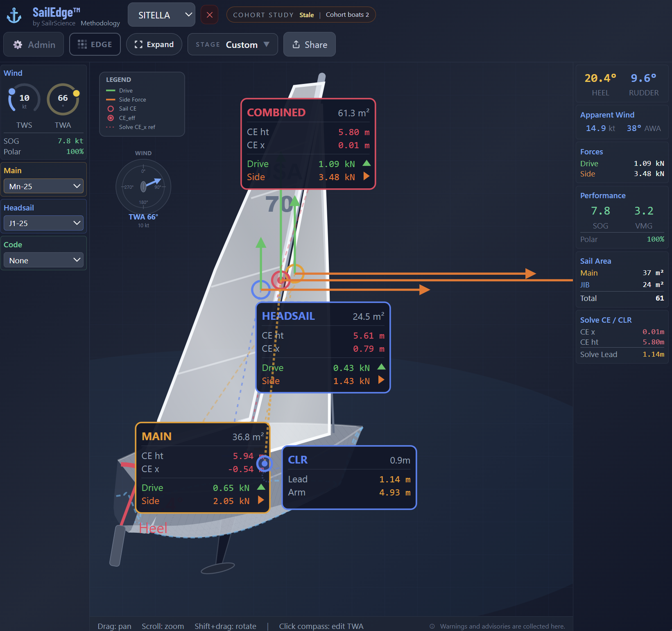Open the Admin gear button
Viewport: 672px width, 631px height.
[34, 44]
